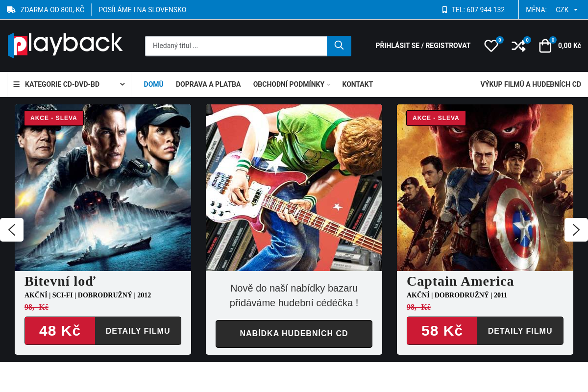Click the delivery truck icon
This screenshot has height=392, width=588.
click(x=11, y=10)
